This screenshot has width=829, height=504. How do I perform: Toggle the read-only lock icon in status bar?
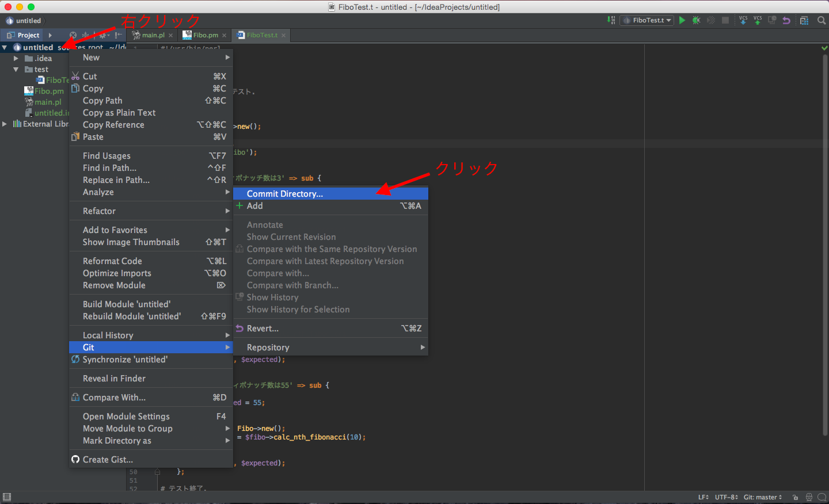(795, 497)
